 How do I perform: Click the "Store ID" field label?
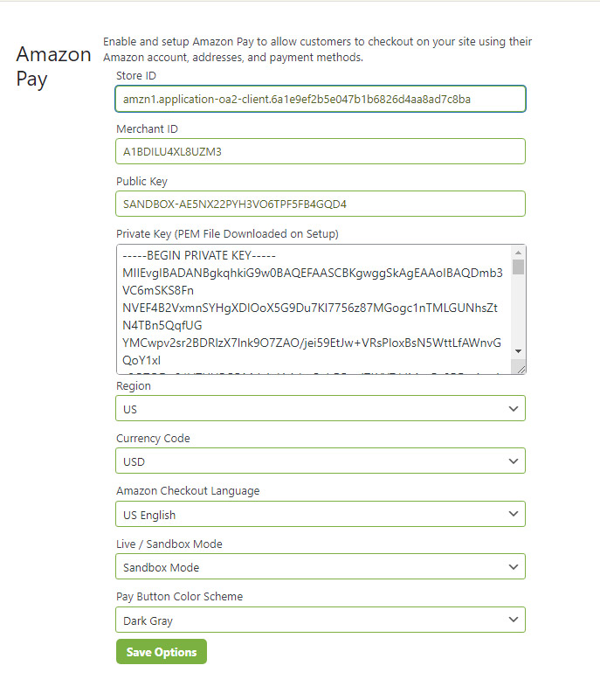[x=136, y=76]
